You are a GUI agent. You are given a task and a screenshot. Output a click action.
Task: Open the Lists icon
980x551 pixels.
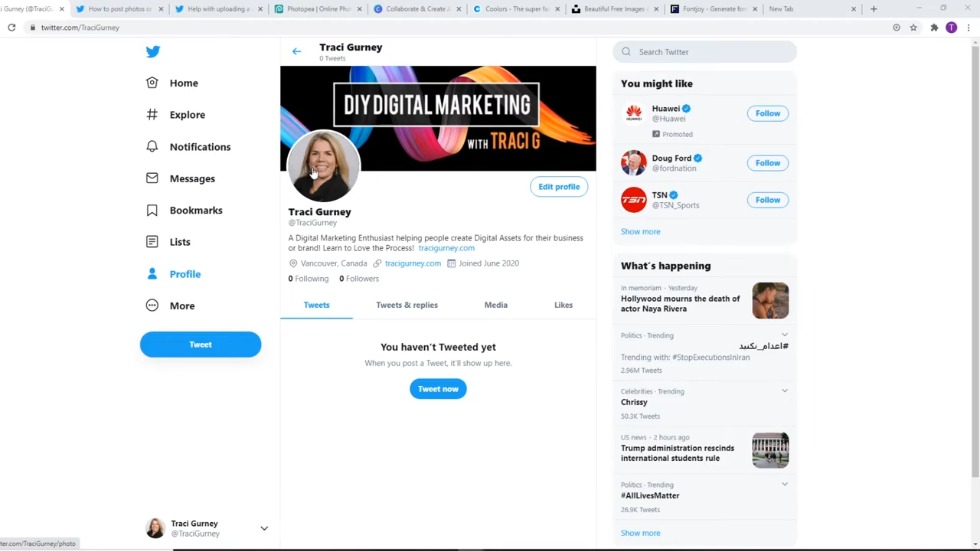point(152,242)
